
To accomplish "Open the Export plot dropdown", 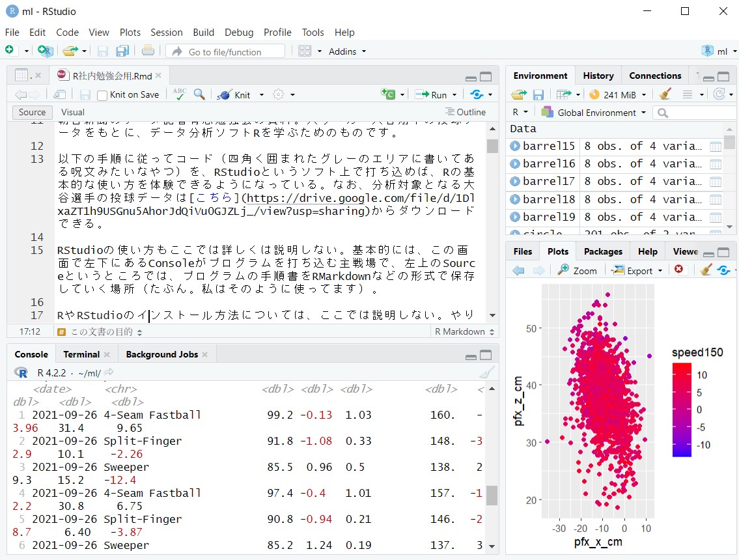I will [637, 271].
